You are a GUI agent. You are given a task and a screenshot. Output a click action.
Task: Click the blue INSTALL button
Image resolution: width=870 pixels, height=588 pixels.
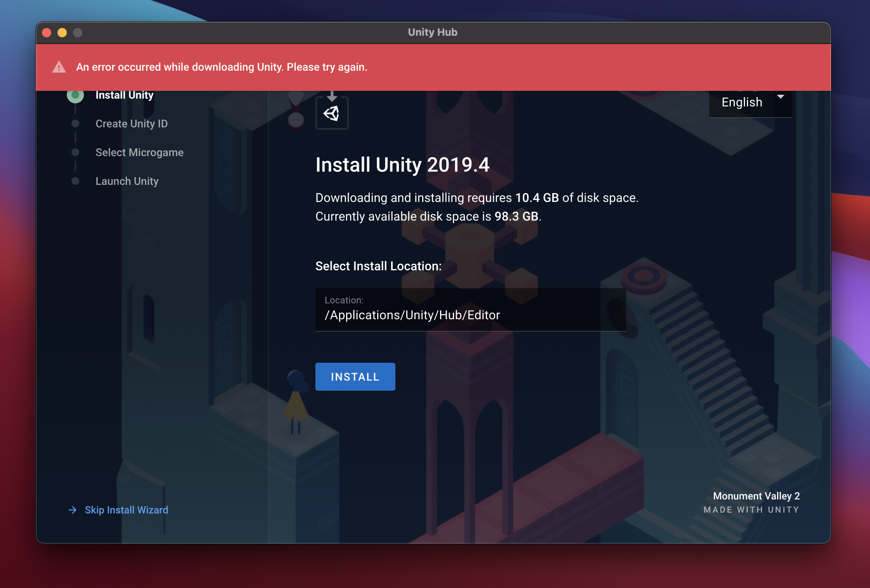[355, 376]
